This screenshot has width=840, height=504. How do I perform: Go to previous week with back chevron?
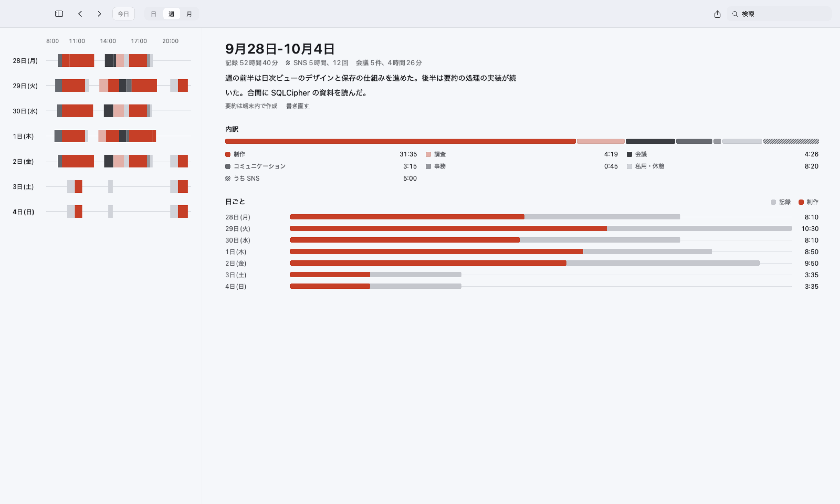[80, 14]
